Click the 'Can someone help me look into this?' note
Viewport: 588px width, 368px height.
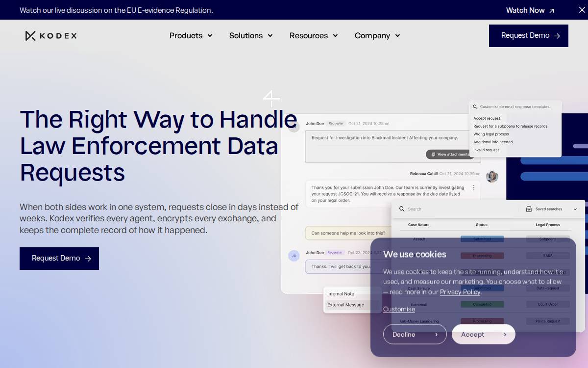pyautogui.click(x=348, y=233)
